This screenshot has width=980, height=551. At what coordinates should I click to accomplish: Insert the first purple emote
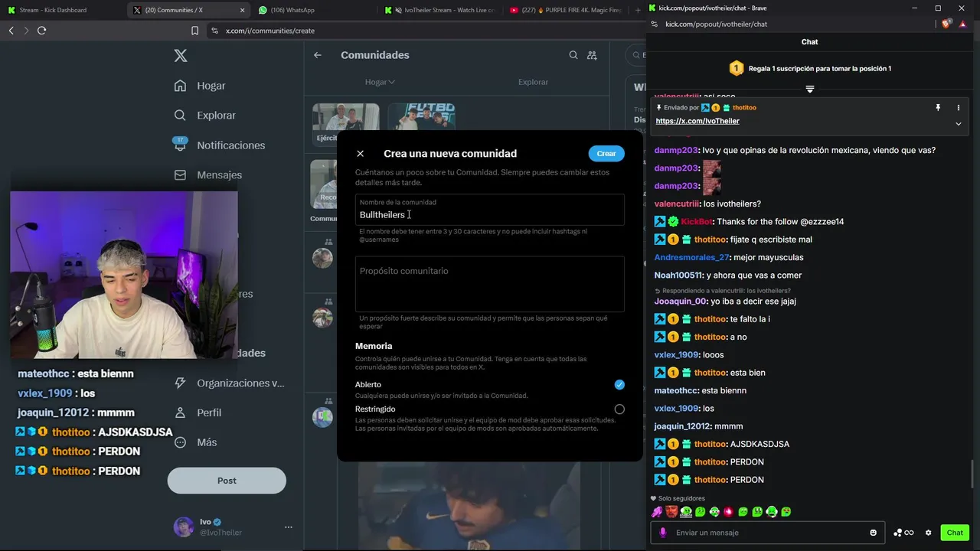(x=657, y=512)
